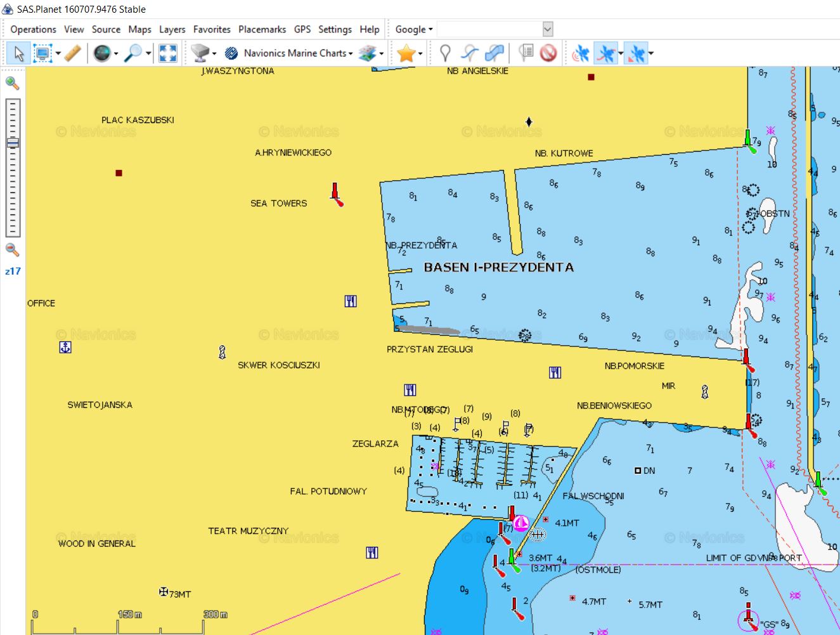This screenshot has height=635, width=840.
Task: Open the placemark manager icon
Action: click(x=526, y=53)
